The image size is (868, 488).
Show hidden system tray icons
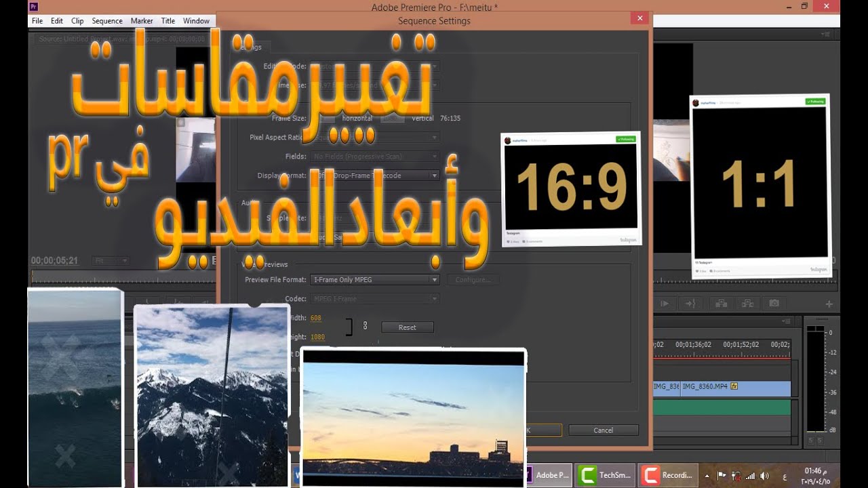pyautogui.click(x=707, y=476)
